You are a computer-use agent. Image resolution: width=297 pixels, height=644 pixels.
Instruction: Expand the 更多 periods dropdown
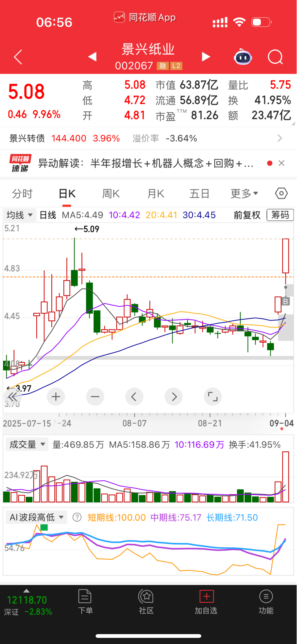tap(244, 193)
